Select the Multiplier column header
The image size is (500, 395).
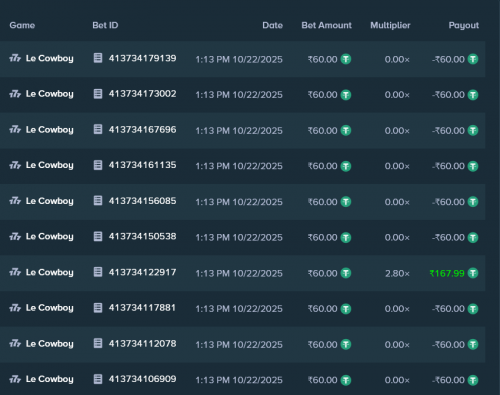coord(390,25)
